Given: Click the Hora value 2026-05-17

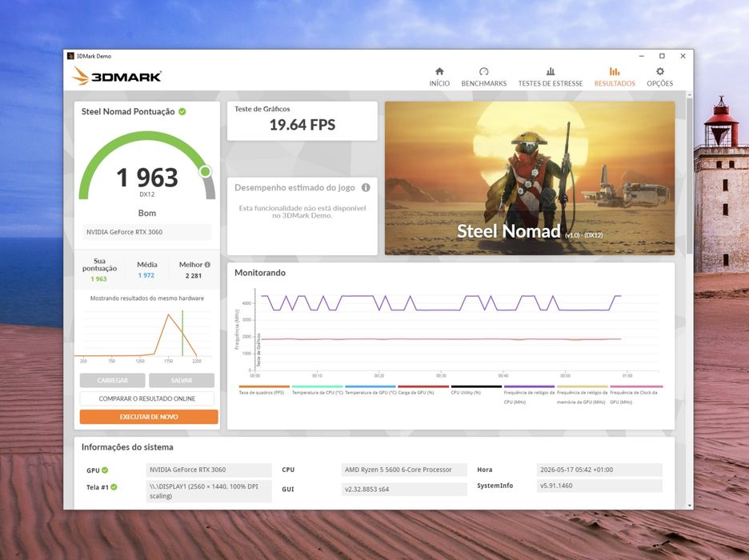Looking at the screenshot, I should 599,470.
